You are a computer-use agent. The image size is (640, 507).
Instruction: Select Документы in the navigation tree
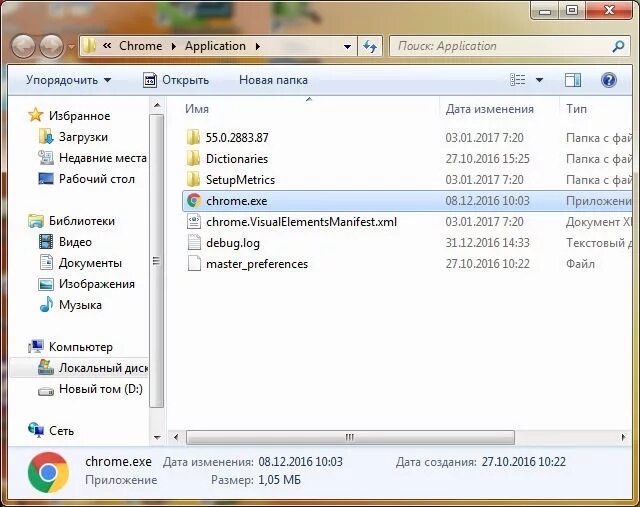click(x=90, y=263)
